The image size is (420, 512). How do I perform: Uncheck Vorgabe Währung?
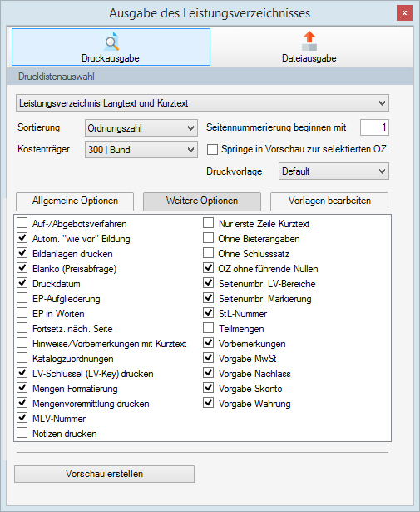[x=209, y=403]
